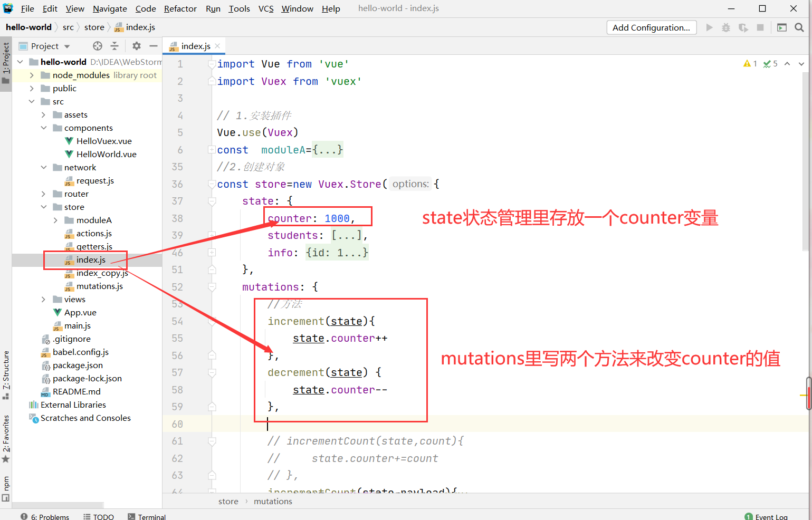Select request.js file in tree
This screenshot has width=812, height=520.
(95, 180)
